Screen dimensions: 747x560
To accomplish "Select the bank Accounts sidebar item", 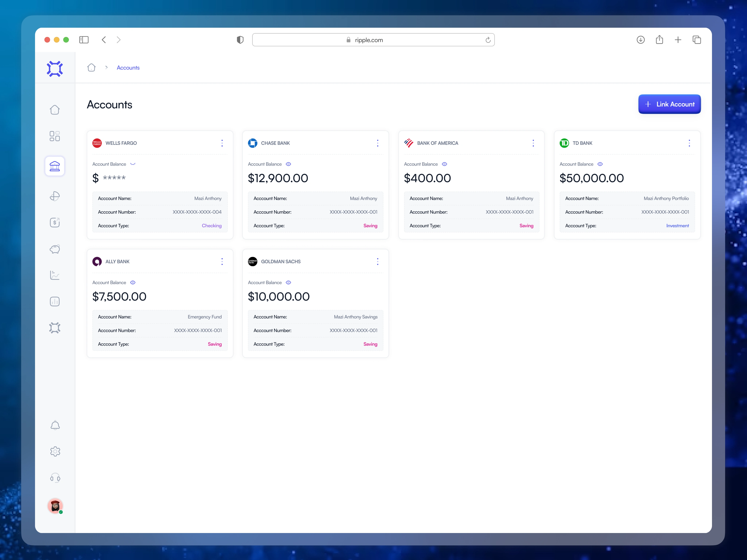I will pyautogui.click(x=55, y=166).
